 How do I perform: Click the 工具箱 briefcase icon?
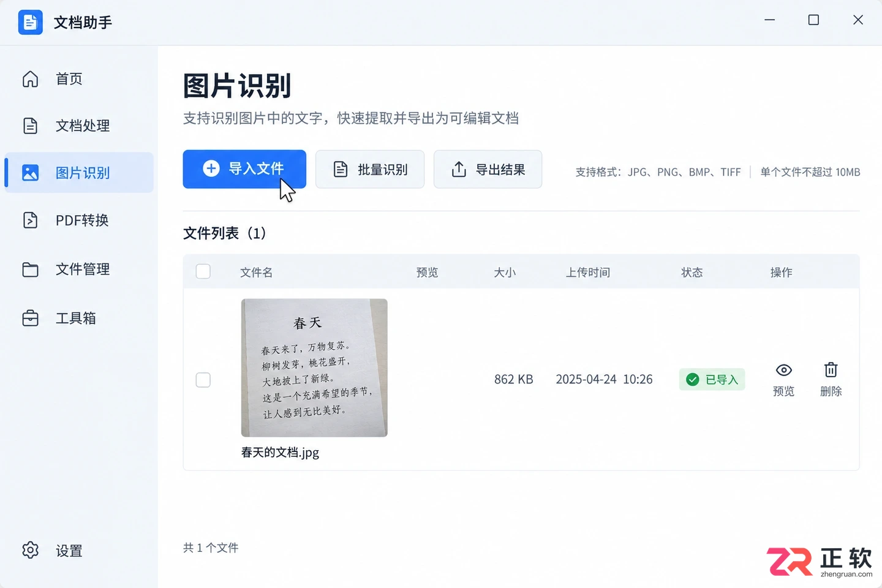pyautogui.click(x=30, y=318)
